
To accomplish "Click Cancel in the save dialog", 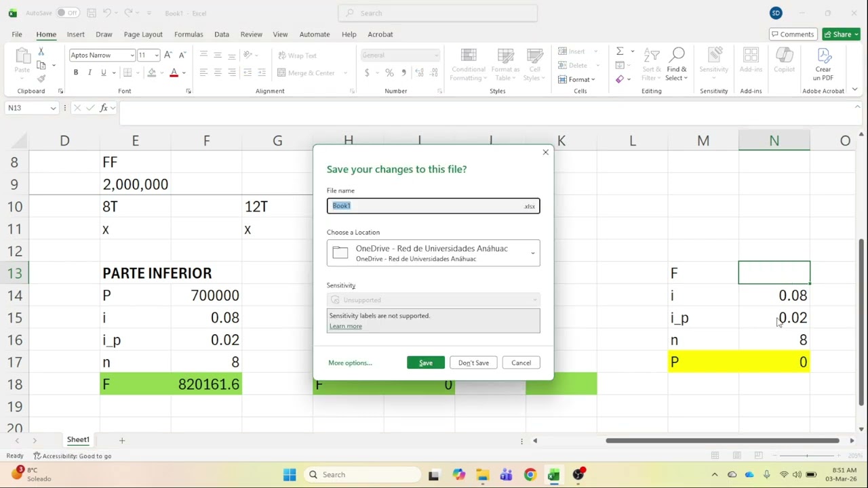I will (521, 363).
